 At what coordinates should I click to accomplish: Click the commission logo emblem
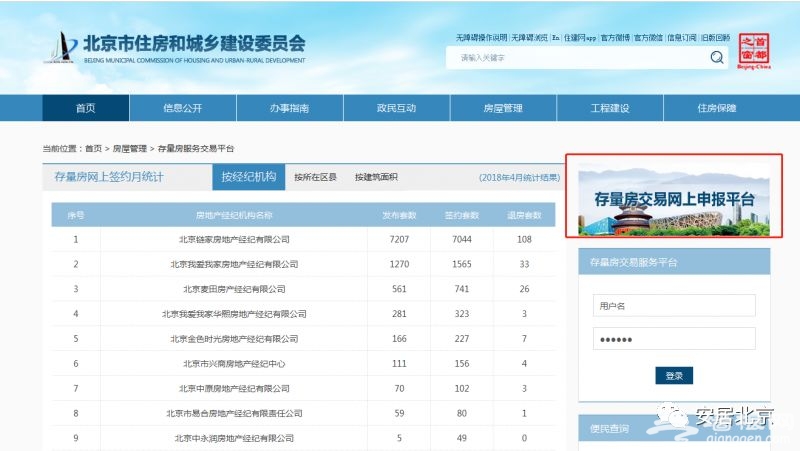coord(62,47)
